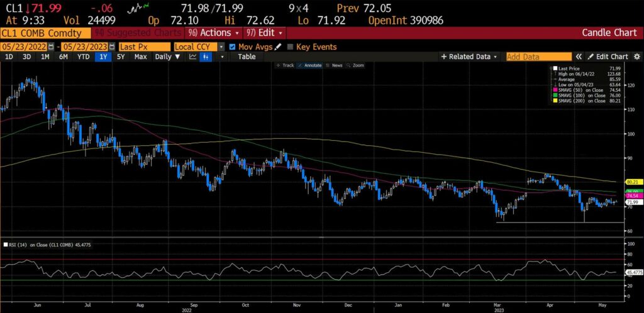This screenshot has height=313, width=644.
Task: Open the Suggested Charts button
Action: tap(138, 33)
